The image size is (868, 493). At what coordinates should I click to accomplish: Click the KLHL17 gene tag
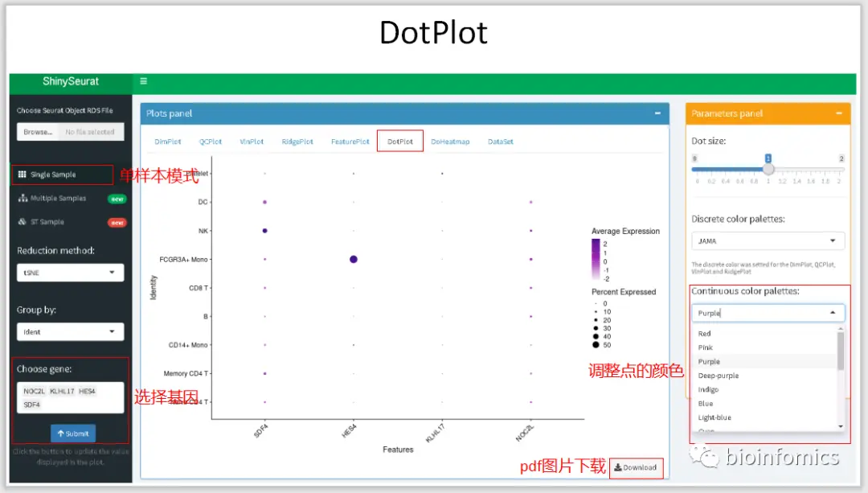point(62,391)
